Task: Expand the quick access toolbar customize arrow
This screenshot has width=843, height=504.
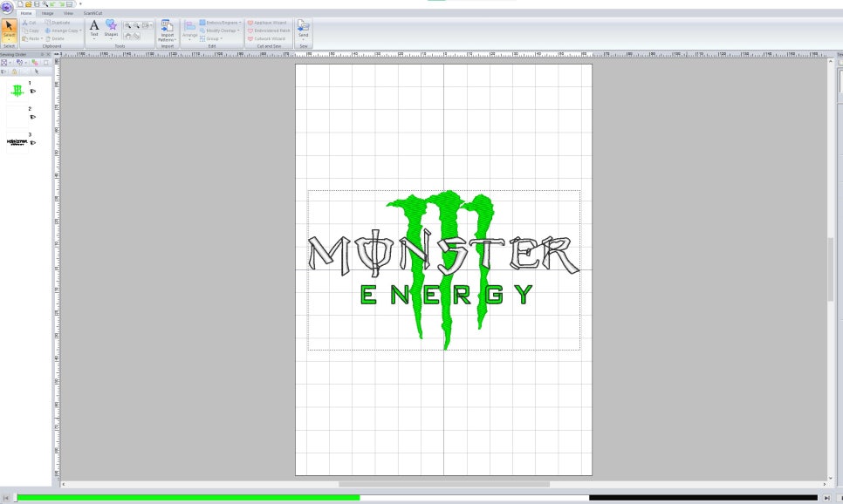Action: tap(80, 3)
